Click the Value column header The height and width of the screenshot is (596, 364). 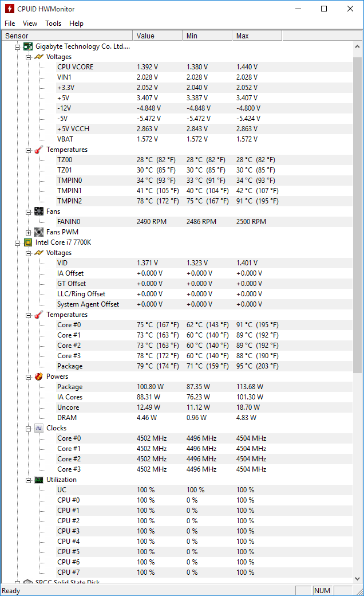coord(157,36)
